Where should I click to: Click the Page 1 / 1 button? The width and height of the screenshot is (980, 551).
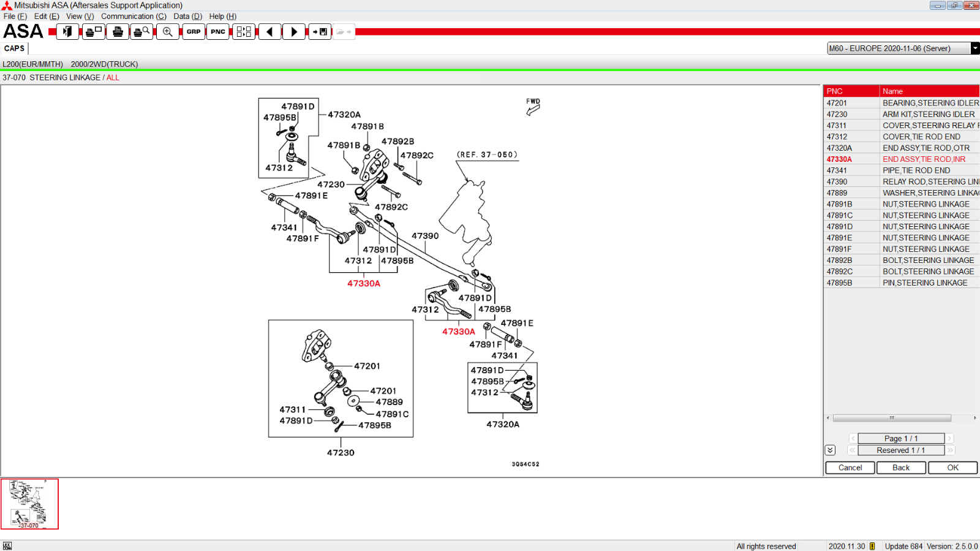(x=901, y=438)
